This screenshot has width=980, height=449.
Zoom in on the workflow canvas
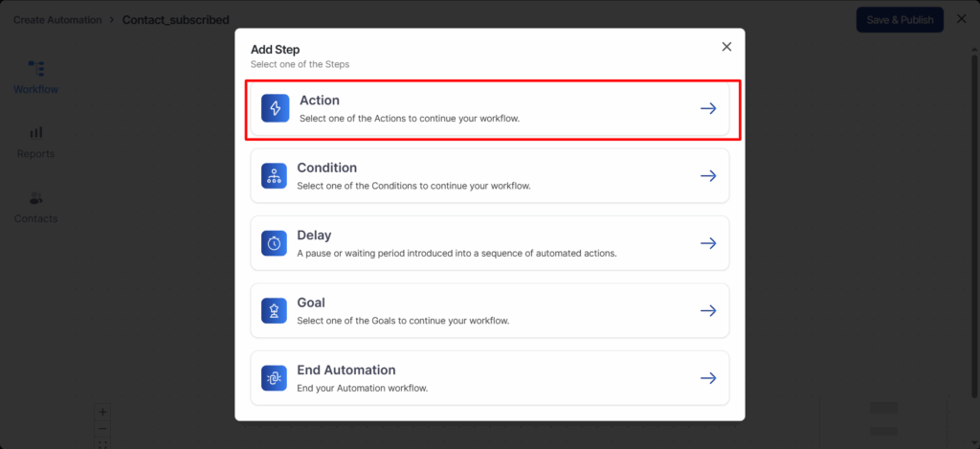tap(103, 413)
